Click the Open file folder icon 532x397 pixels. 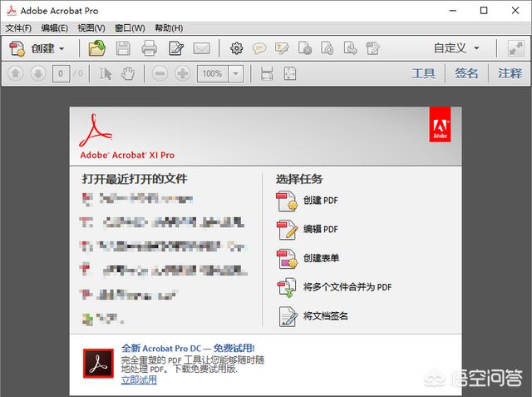pos(97,48)
